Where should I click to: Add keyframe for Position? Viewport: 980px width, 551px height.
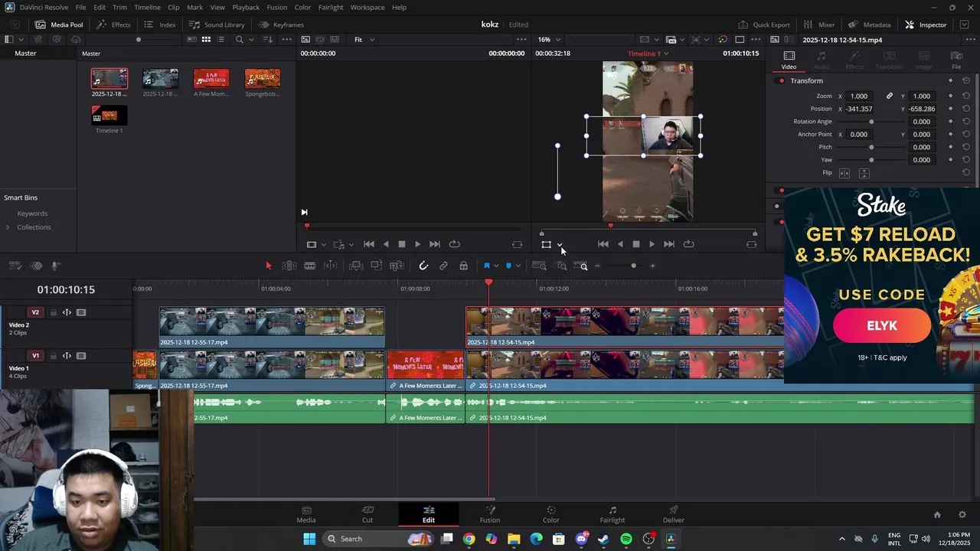951,109
